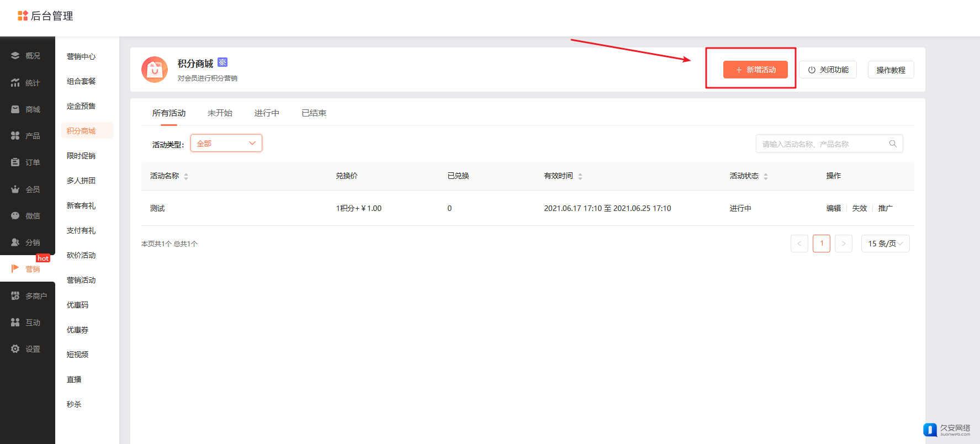This screenshot has width=980, height=444.
Task: Switch to the 所有活动 tab
Action: pos(169,113)
